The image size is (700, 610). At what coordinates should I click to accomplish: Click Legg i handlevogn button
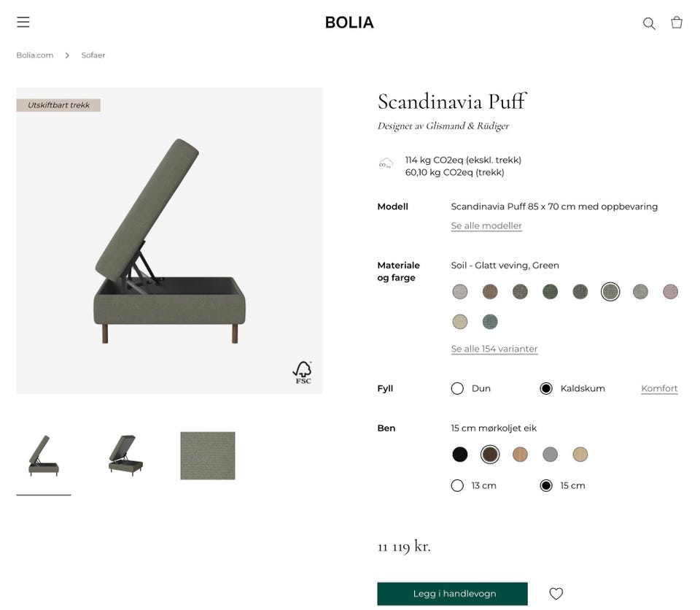452,594
